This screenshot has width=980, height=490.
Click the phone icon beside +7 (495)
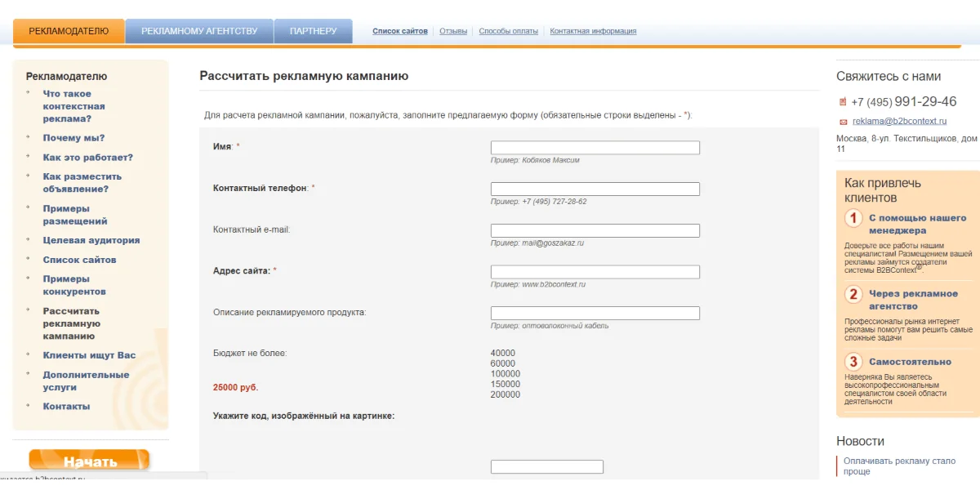pos(843,102)
